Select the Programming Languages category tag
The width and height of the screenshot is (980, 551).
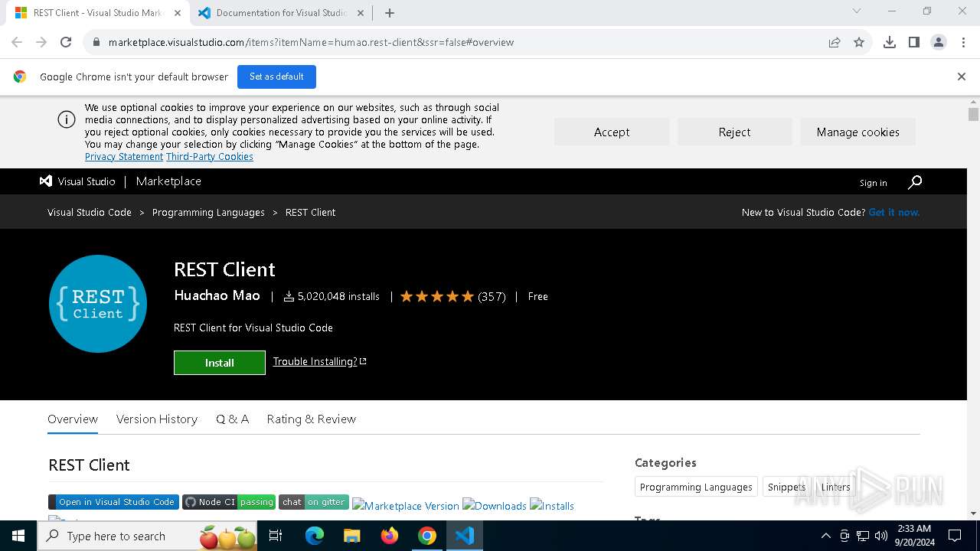696,487
